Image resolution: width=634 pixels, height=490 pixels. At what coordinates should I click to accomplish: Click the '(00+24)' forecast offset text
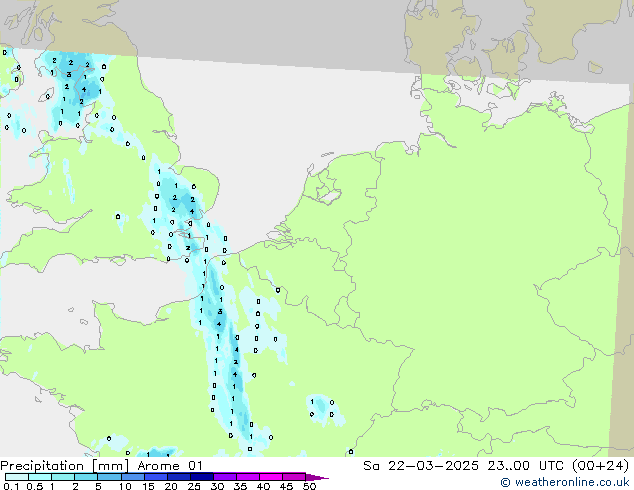pyautogui.click(x=601, y=466)
